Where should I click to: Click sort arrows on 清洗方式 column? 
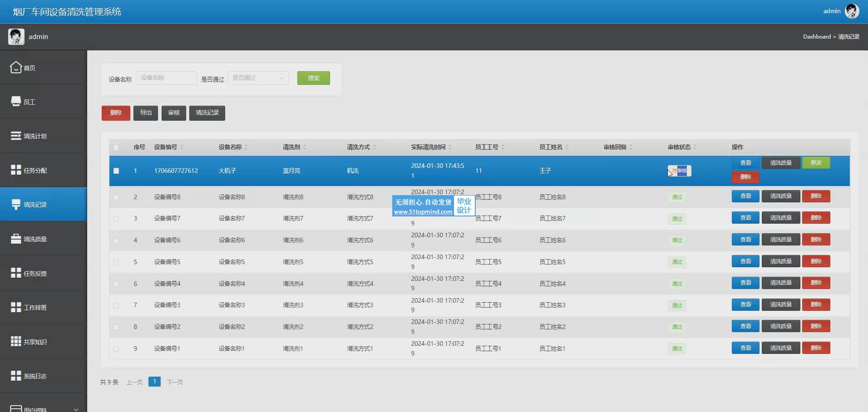pyautogui.click(x=375, y=147)
